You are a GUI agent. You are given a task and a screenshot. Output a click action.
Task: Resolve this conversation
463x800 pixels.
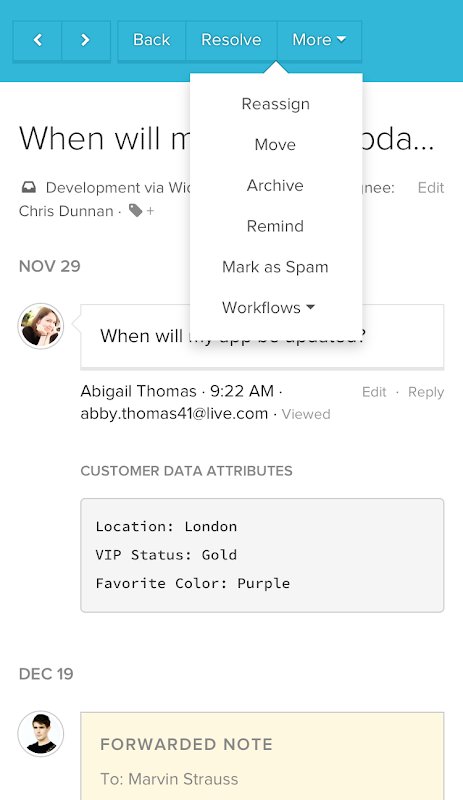point(231,40)
